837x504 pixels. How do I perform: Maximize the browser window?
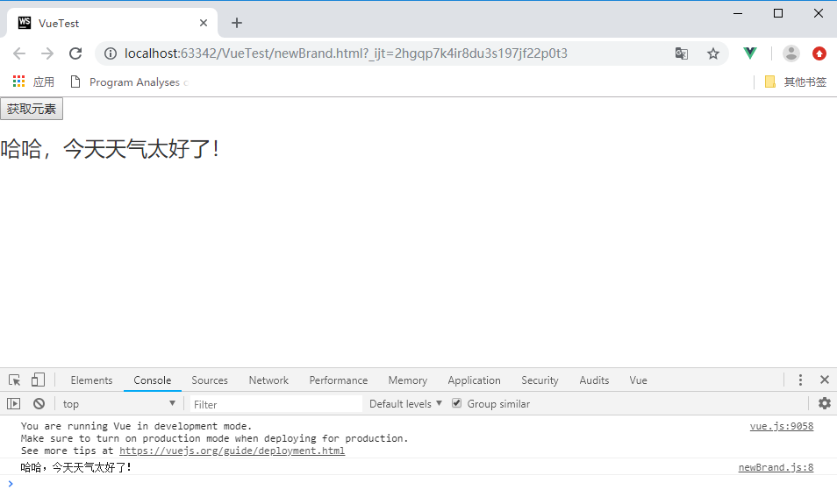click(778, 13)
